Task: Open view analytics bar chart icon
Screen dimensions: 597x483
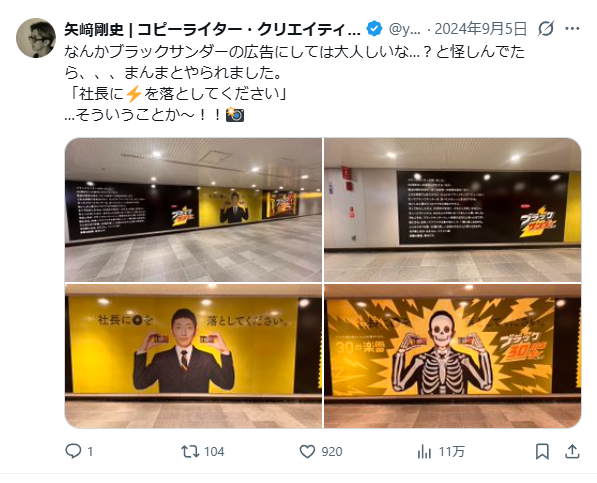Action: (424, 451)
